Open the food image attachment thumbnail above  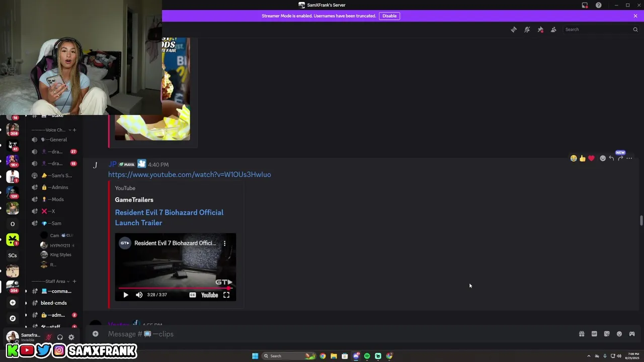pos(152,89)
